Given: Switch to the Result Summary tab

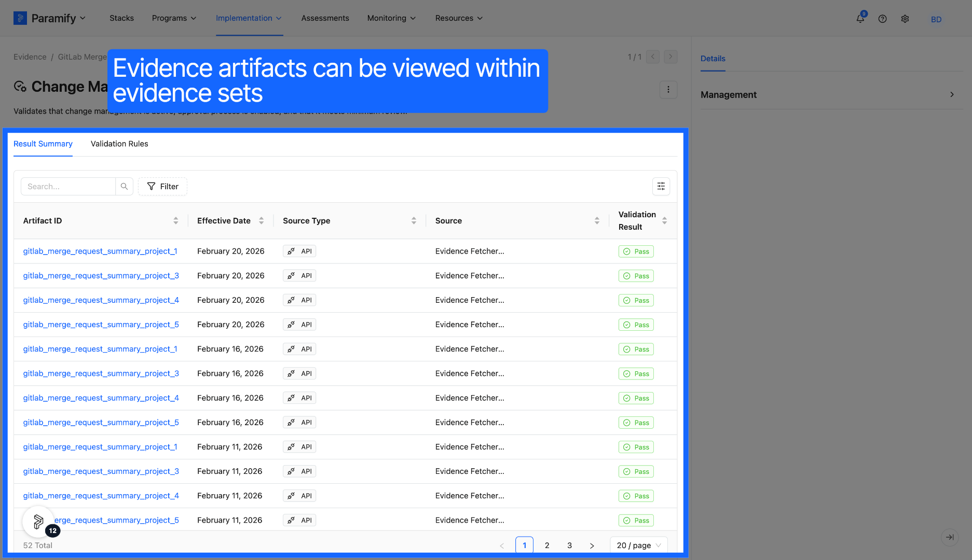Looking at the screenshot, I should point(43,144).
